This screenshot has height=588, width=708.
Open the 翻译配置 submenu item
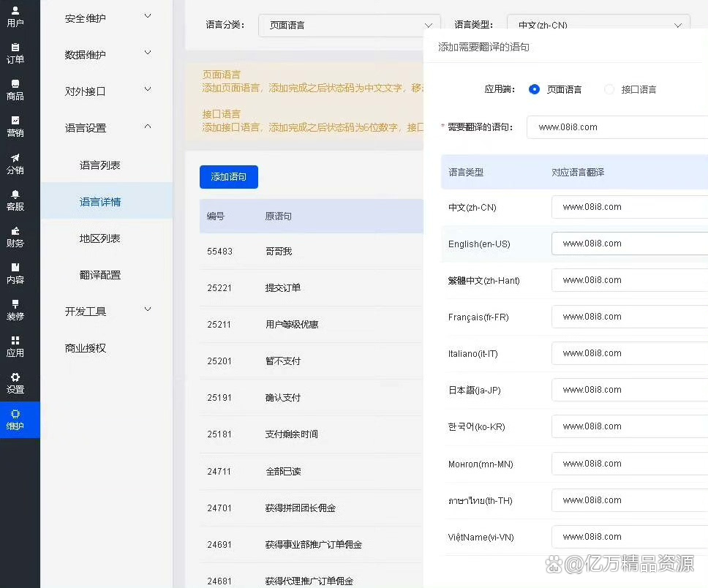pos(107,274)
